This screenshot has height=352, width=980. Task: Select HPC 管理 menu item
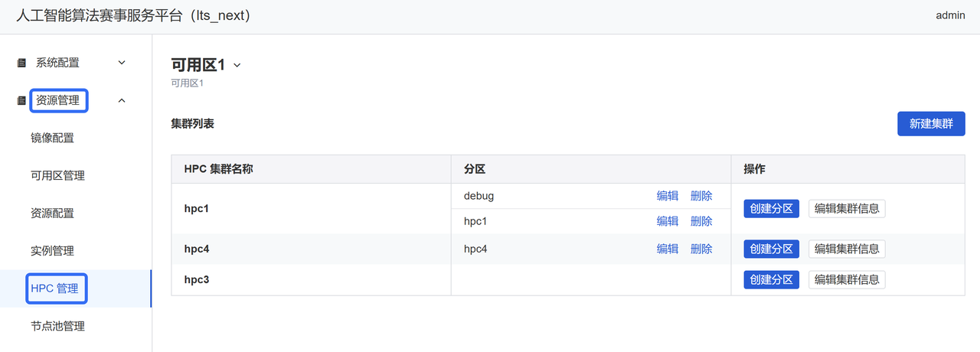pos(54,288)
